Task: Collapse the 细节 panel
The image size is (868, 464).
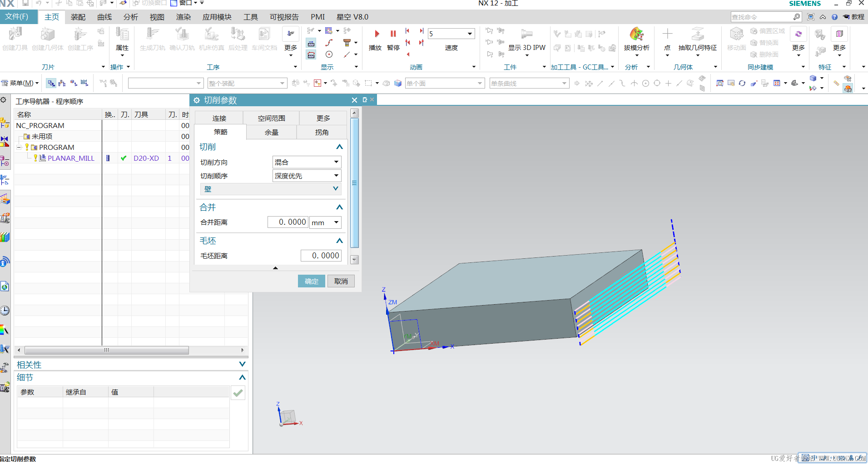Action: pyautogui.click(x=242, y=377)
